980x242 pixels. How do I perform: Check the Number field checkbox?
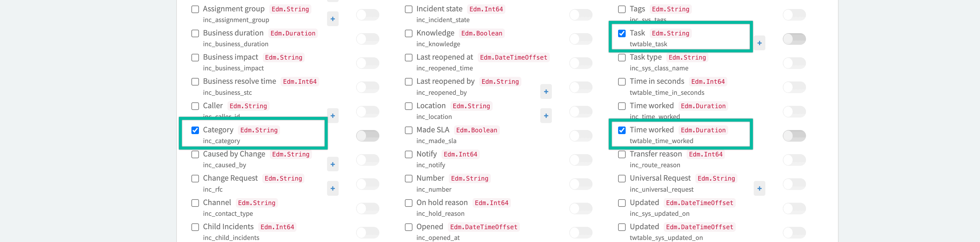(x=409, y=178)
